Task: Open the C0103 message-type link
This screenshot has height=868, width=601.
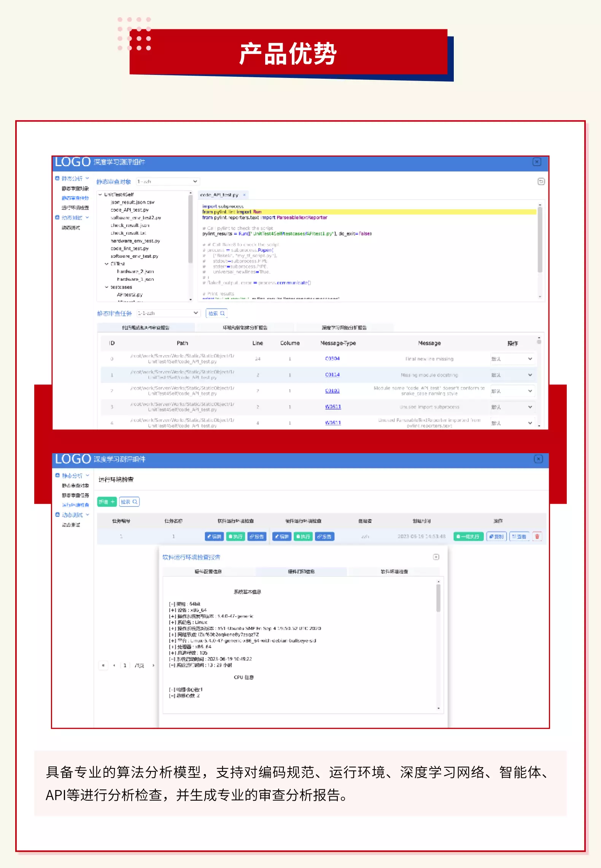Action: (332, 390)
